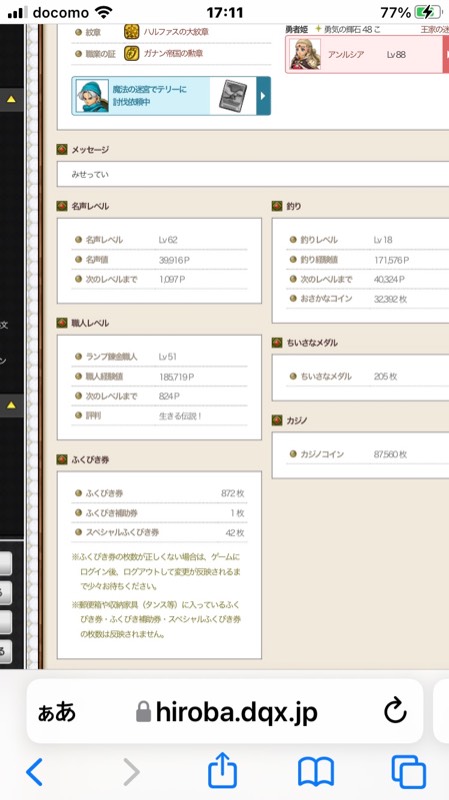
Task: Select the ちいさなメダル value 205枚
Action: pyautogui.click(x=385, y=377)
